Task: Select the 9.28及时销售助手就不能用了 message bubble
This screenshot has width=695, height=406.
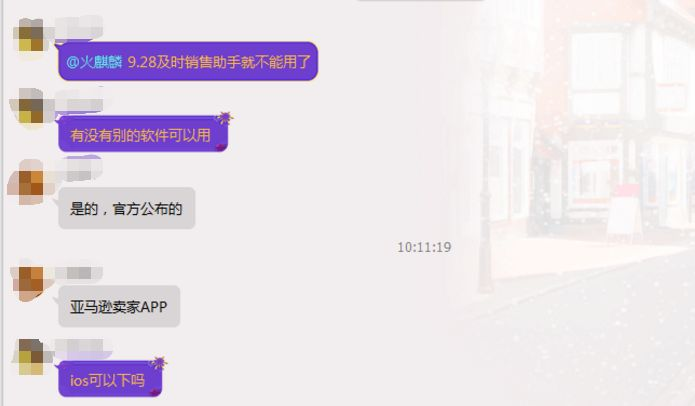Action: [188, 61]
